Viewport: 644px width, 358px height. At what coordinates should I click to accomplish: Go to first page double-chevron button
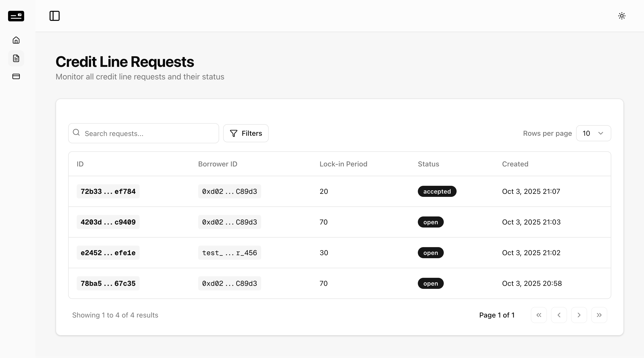(x=539, y=315)
